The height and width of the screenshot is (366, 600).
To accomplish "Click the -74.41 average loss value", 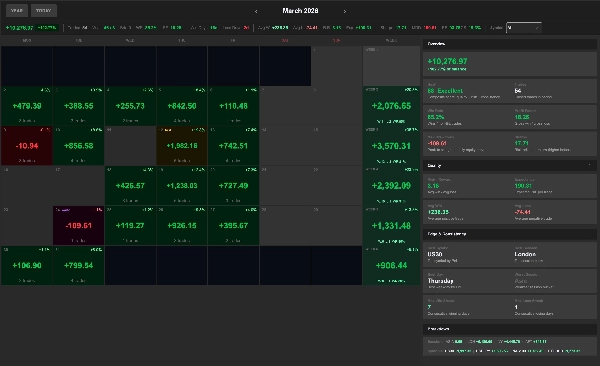I will coord(522,212).
